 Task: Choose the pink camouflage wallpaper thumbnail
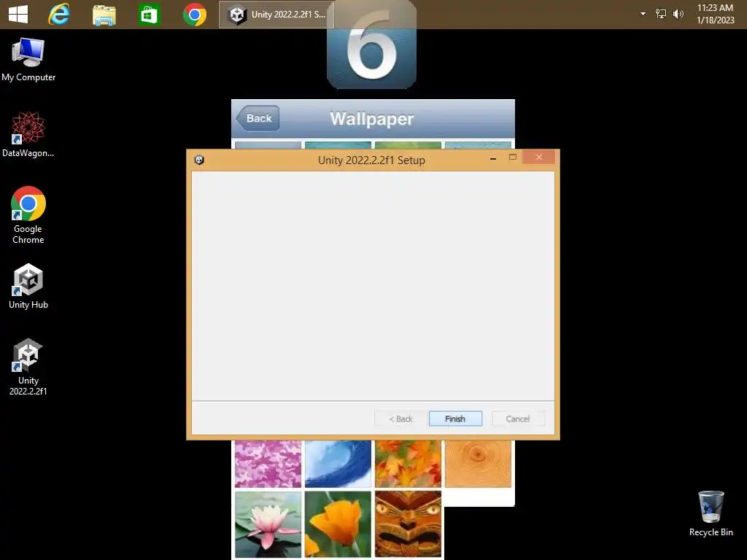pos(268,463)
